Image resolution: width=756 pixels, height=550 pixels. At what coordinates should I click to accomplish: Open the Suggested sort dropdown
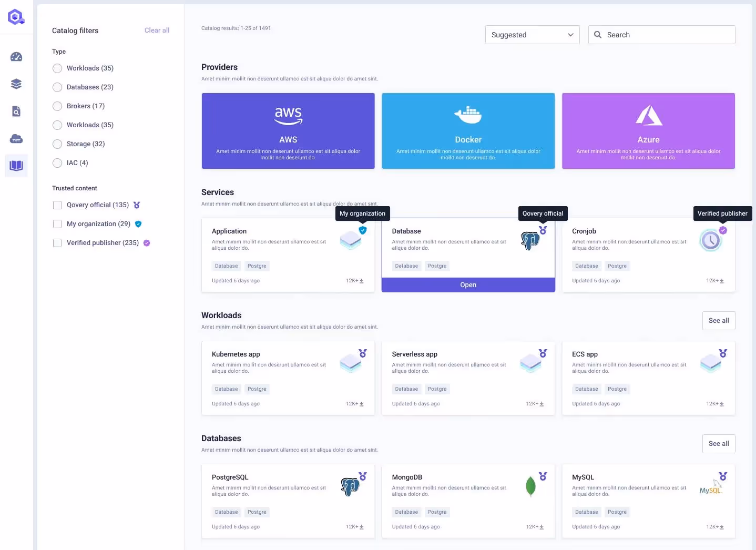pos(532,35)
